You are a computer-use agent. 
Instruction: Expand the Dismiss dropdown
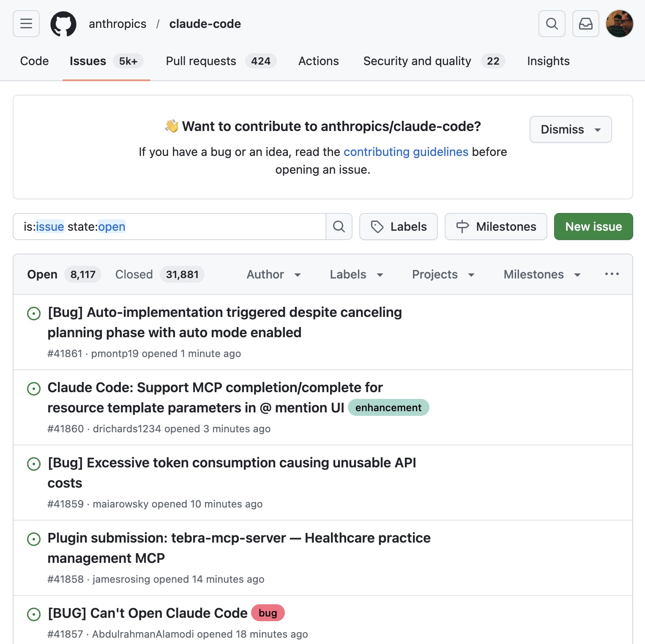click(x=570, y=129)
